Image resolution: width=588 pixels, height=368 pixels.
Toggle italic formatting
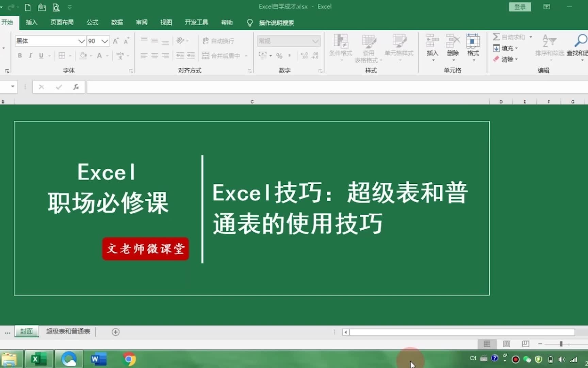pyautogui.click(x=30, y=55)
